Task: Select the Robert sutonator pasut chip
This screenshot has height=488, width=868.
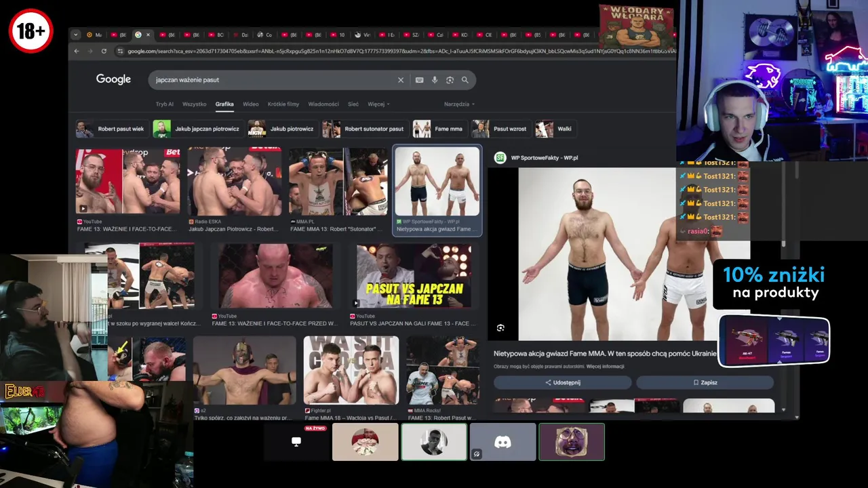Action: pyautogui.click(x=365, y=129)
